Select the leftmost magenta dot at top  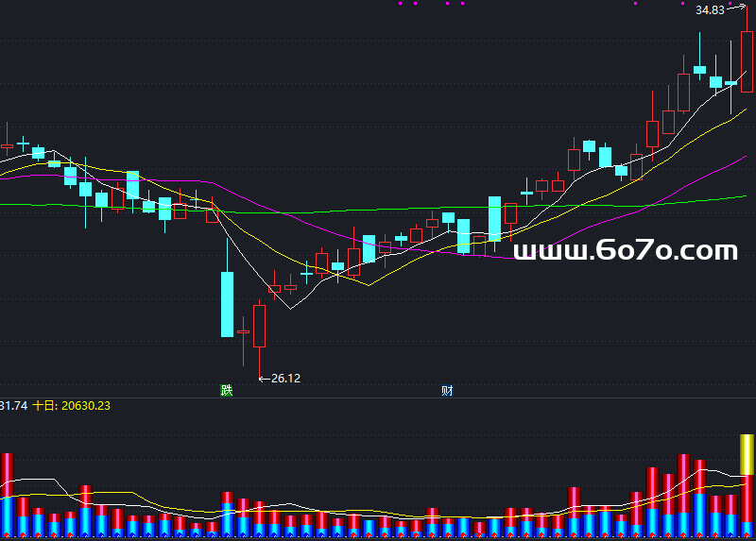point(400,4)
